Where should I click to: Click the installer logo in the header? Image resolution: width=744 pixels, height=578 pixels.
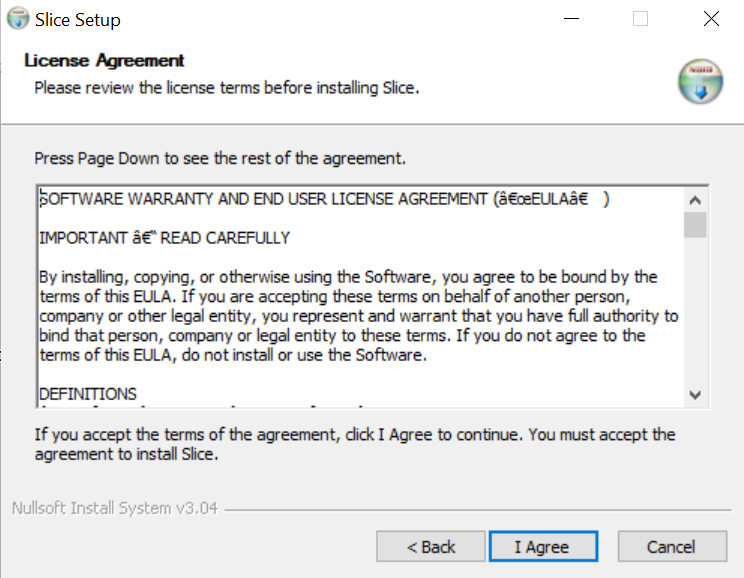point(700,82)
